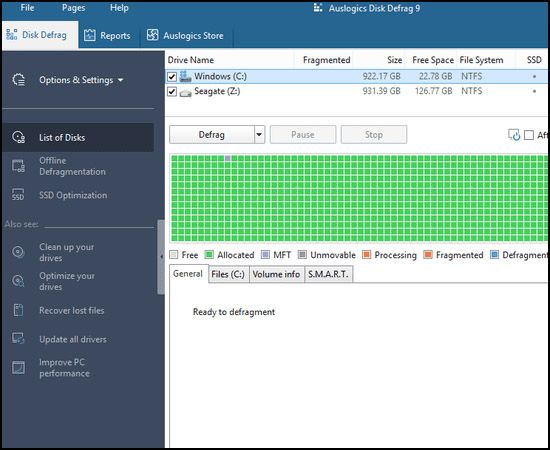Click the 931.39 GB size value
This screenshot has height=450, width=550.
[382, 91]
